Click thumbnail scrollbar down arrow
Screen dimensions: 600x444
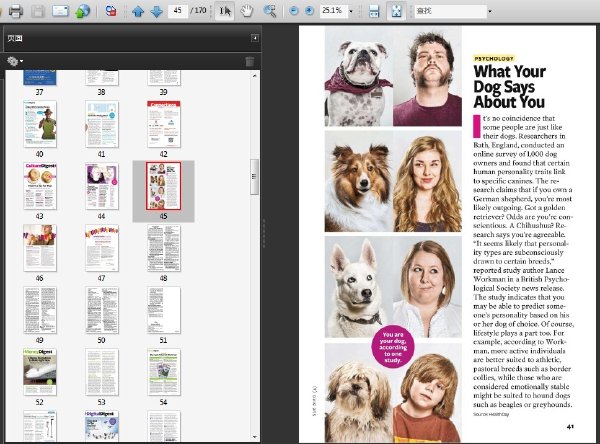(x=255, y=437)
